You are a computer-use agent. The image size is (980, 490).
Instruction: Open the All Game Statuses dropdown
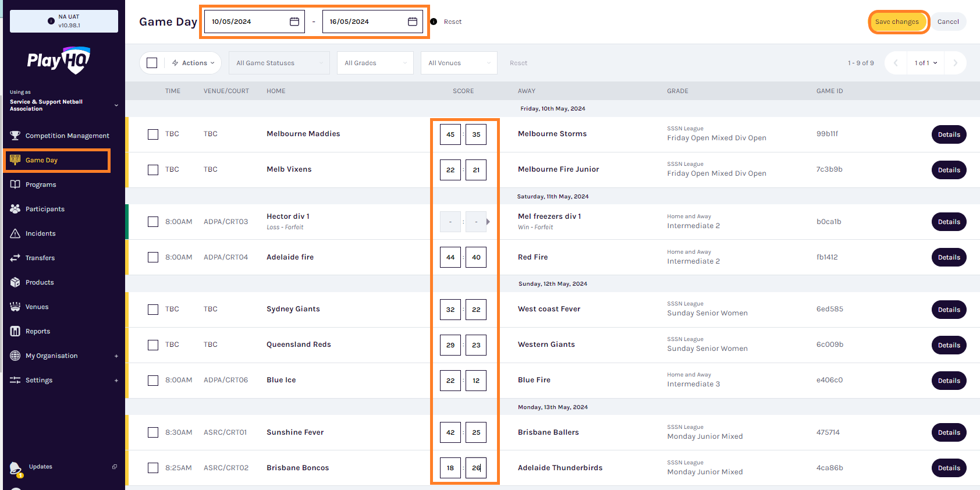click(279, 63)
